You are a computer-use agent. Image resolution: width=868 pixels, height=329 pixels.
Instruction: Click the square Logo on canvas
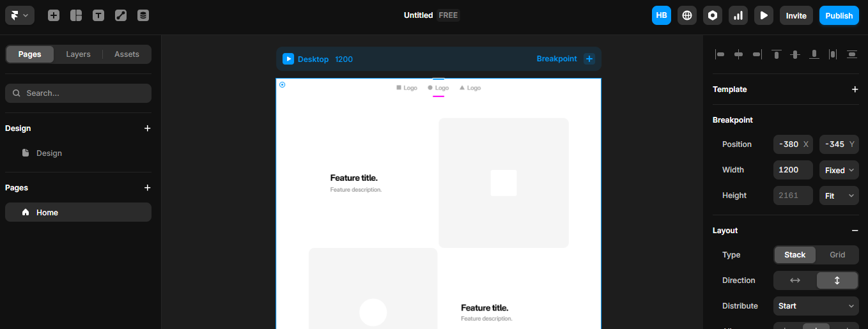407,88
